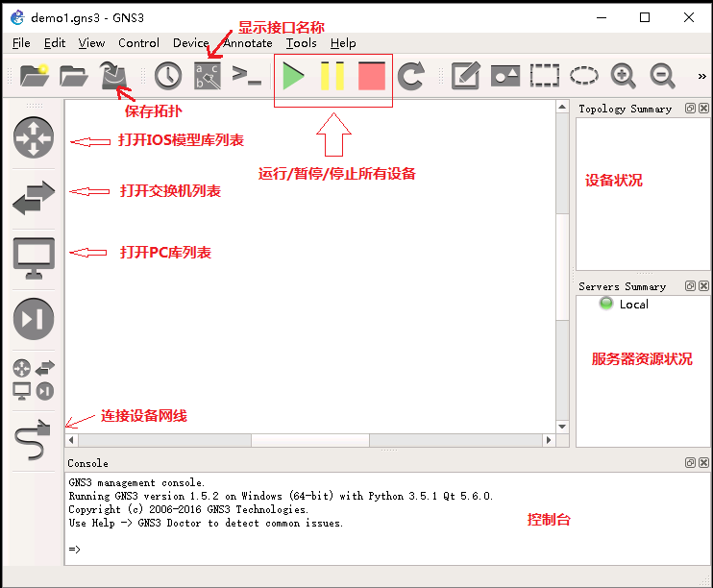The height and width of the screenshot is (588, 713).
Task: Close the Topology Summary panel
Action: [704, 109]
